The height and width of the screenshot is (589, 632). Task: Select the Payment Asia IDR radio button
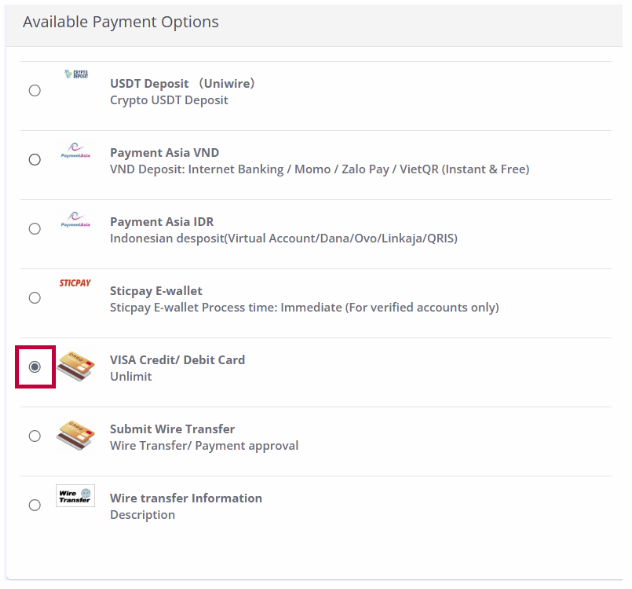point(35,229)
